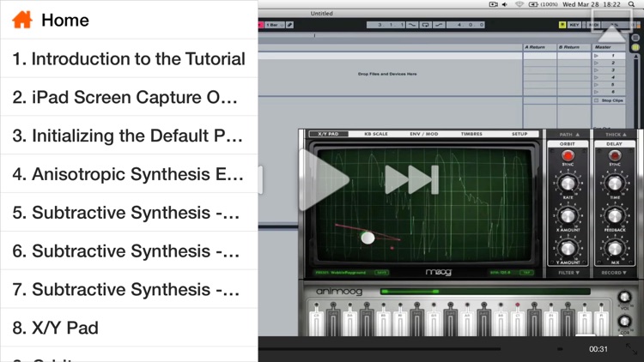Toggle the Ableton draw mode pencil

[289, 25]
